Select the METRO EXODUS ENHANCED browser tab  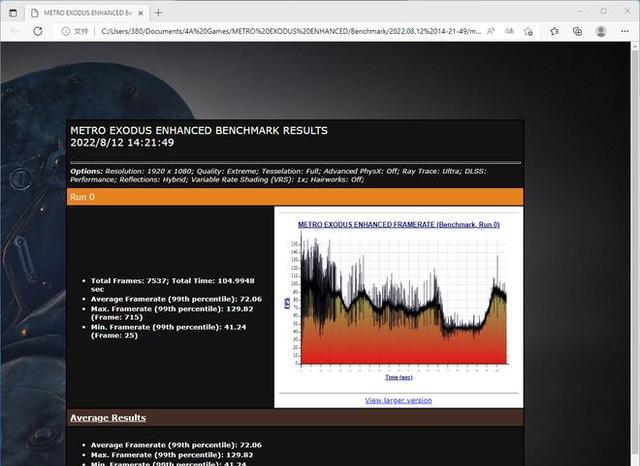[x=88, y=13]
